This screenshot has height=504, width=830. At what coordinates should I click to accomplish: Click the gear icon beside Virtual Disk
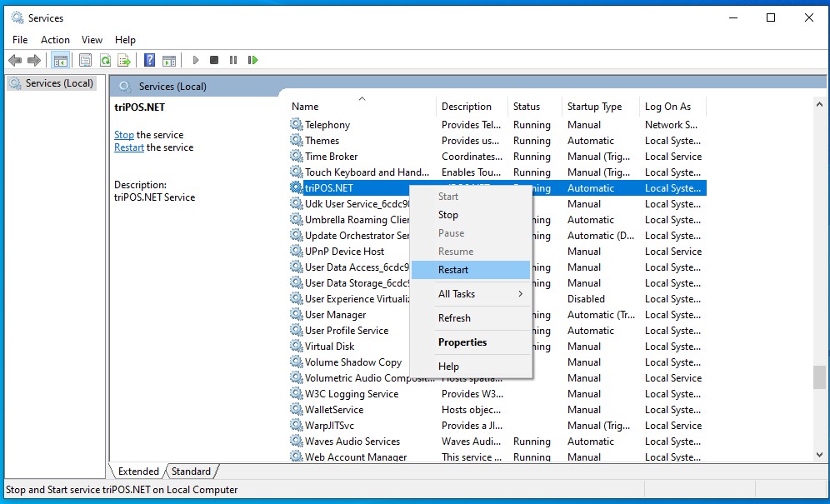point(297,347)
